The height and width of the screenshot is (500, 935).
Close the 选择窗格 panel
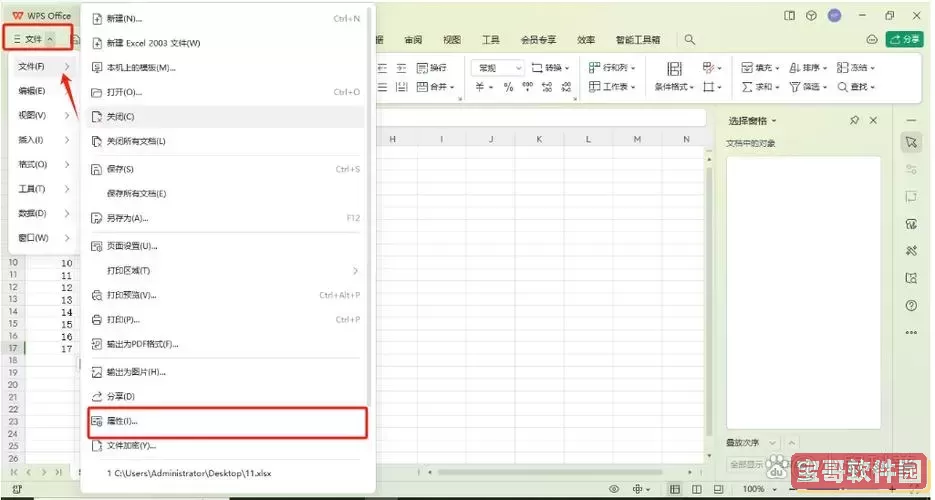point(874,120)
